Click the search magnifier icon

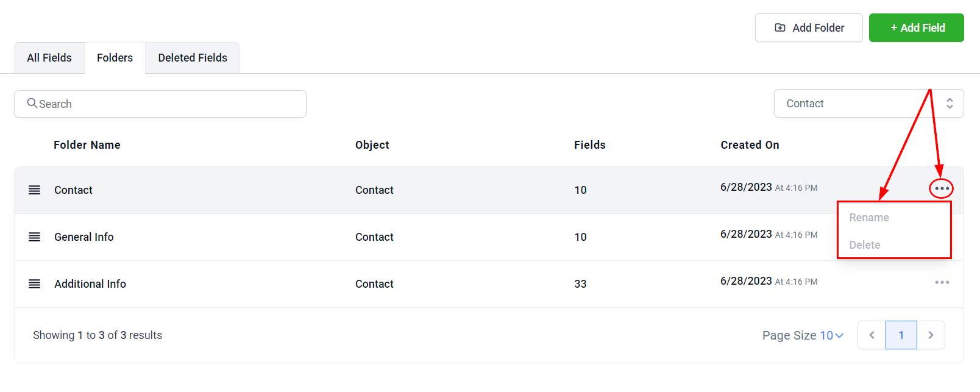tap(32, 104)
